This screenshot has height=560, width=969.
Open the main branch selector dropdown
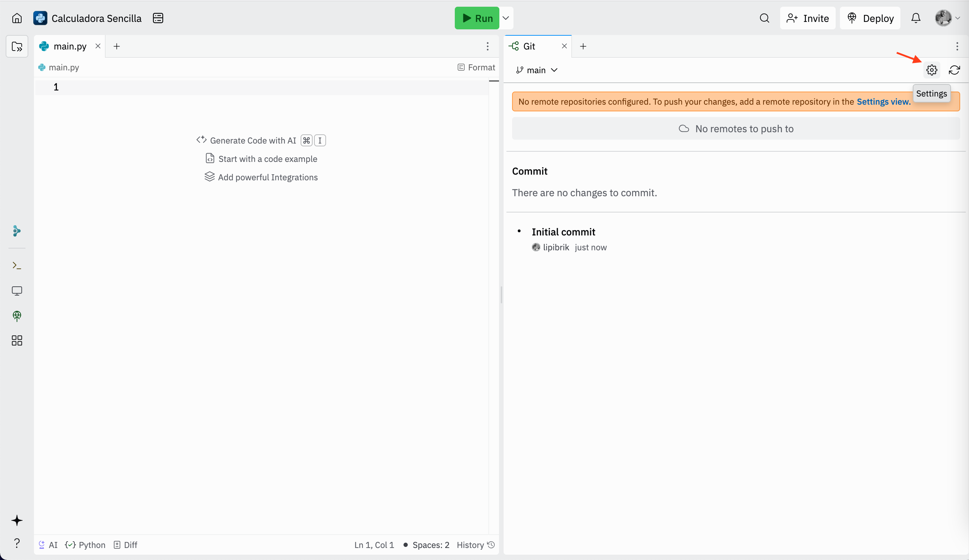click(536, 70)
